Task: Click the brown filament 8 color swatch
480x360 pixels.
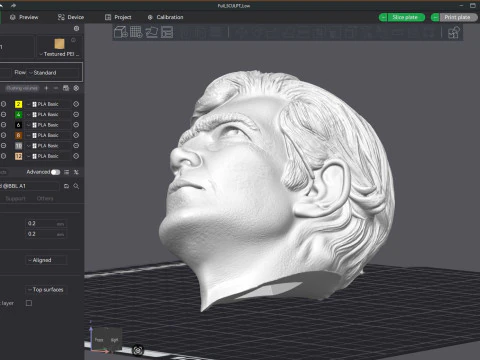Action: pyautogui.click(x=18, y=135)
